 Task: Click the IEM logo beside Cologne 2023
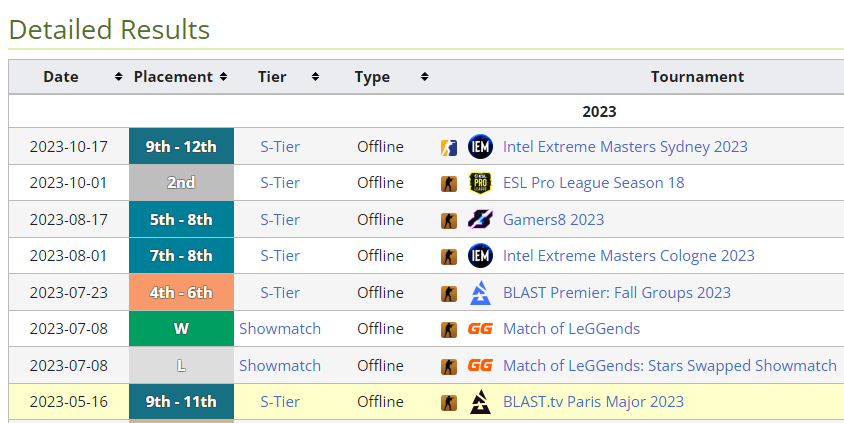point(480,256)
